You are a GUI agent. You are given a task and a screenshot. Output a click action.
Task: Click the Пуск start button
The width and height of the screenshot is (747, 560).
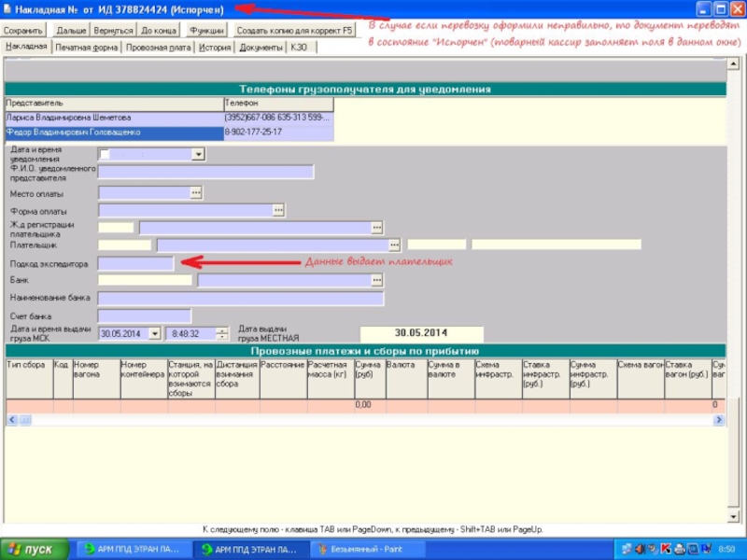pos(35,550)
